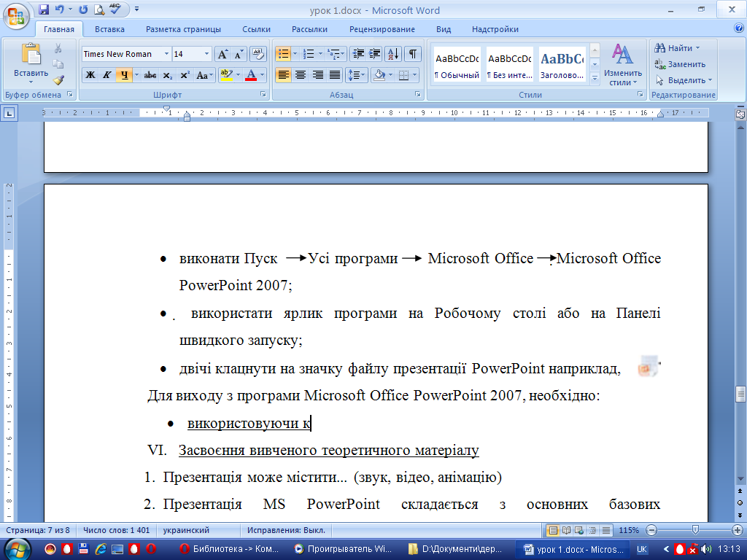Toggle italic К formatting
Image resolution: width=747 pixels, height=560 pixels.
pyautogui.click(x=107, y=75)
